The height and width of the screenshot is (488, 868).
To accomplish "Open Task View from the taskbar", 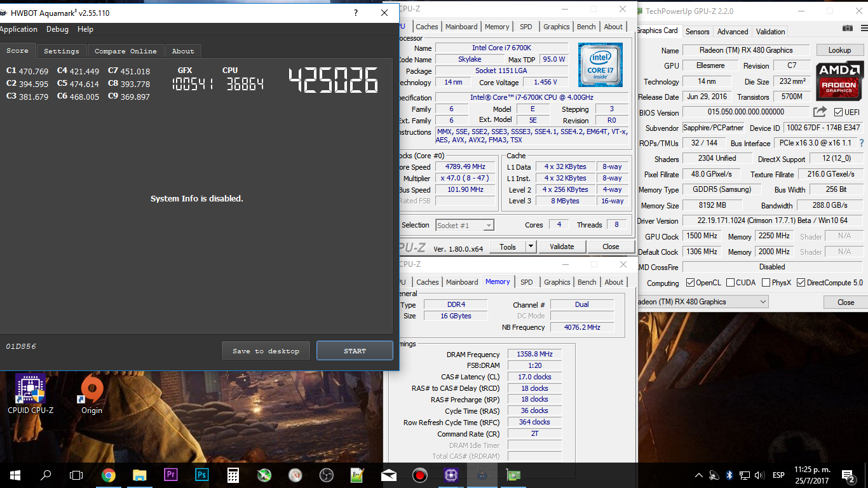I will click(x=76, y=475).
